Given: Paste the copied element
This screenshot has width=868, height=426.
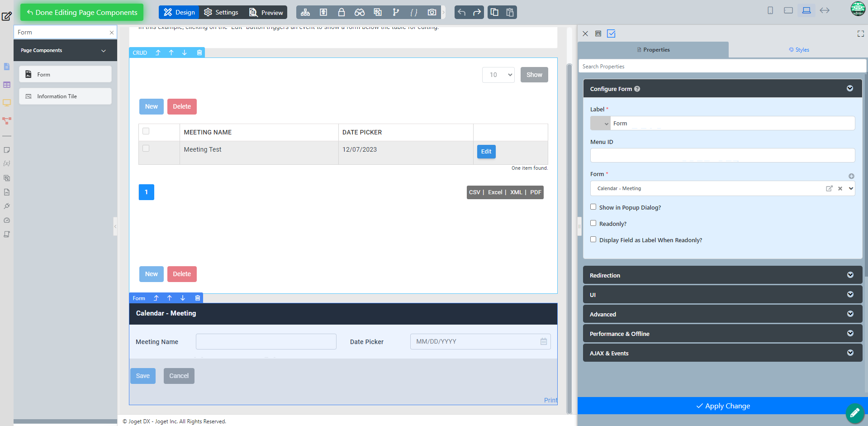Looking at the screenshot, I should 510,12.
